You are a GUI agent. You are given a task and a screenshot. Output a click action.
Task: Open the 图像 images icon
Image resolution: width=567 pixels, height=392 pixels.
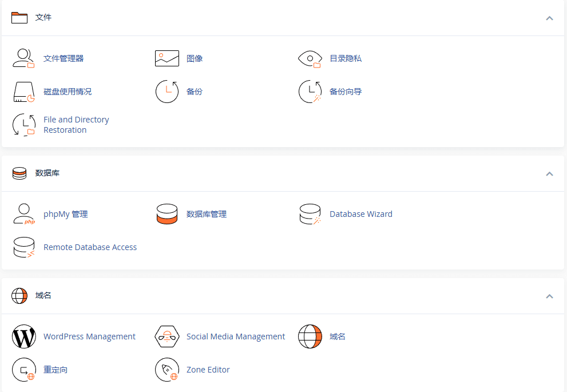tap(167, 58)
